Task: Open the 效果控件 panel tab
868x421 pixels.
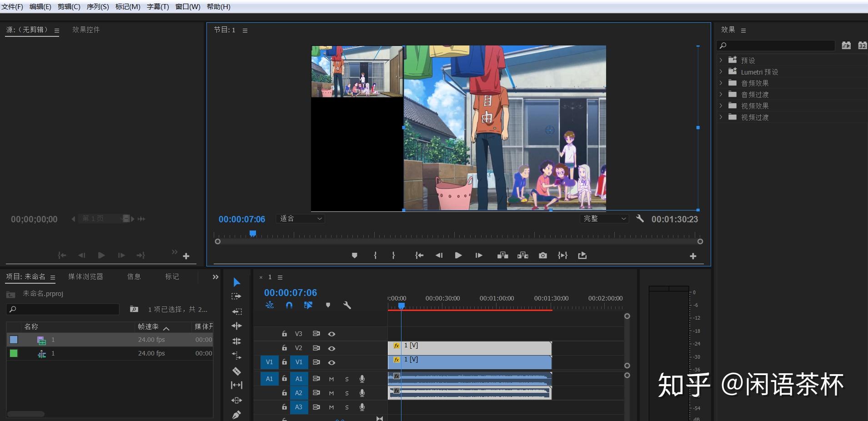Action: pos(86,30)
